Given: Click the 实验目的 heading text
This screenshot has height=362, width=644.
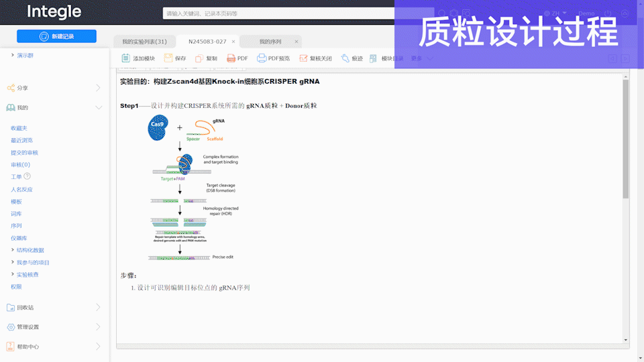Looking at the screenshot, I should pos(220,81).
